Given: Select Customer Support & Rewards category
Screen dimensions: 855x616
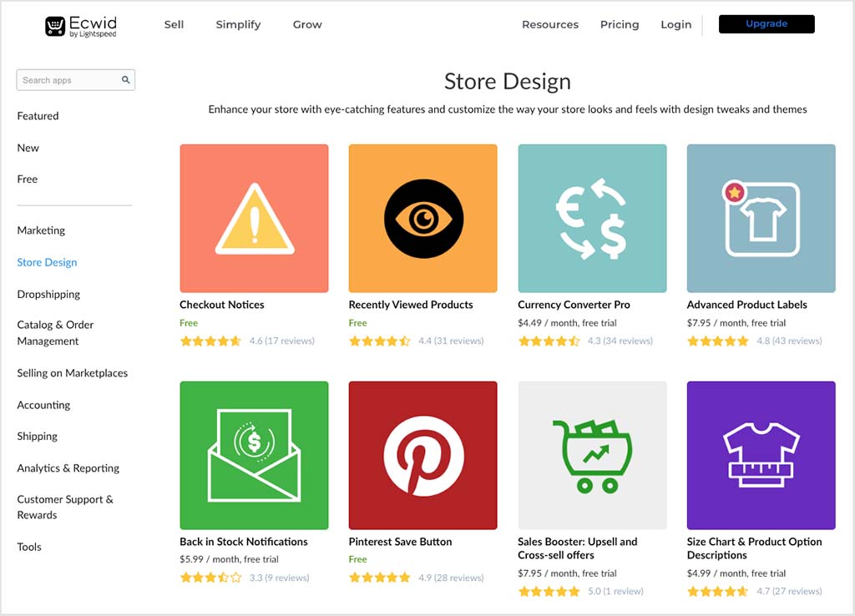Looking at the screenshot, I should click(65, 507).
